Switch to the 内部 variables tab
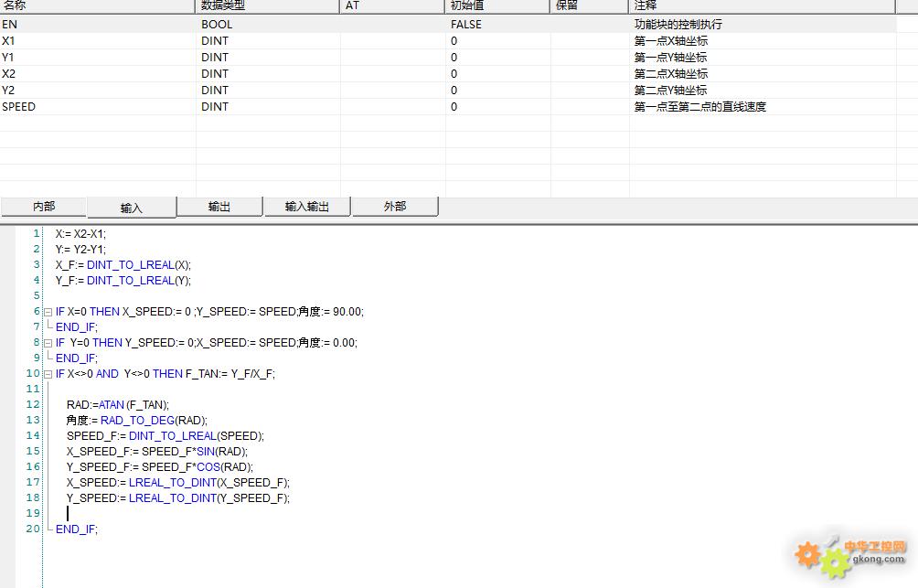 pyautogui.click(x=43, y=207)
